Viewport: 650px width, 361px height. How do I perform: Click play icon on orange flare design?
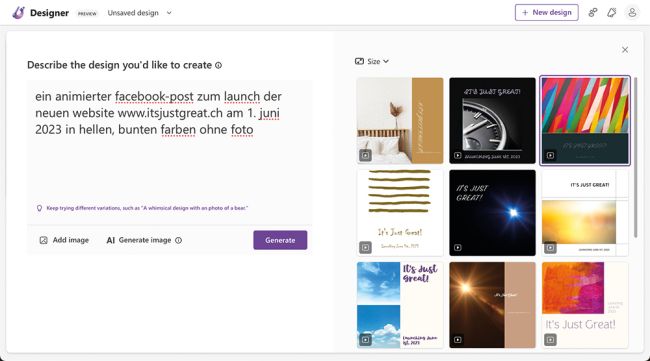[x=458, y=339]
